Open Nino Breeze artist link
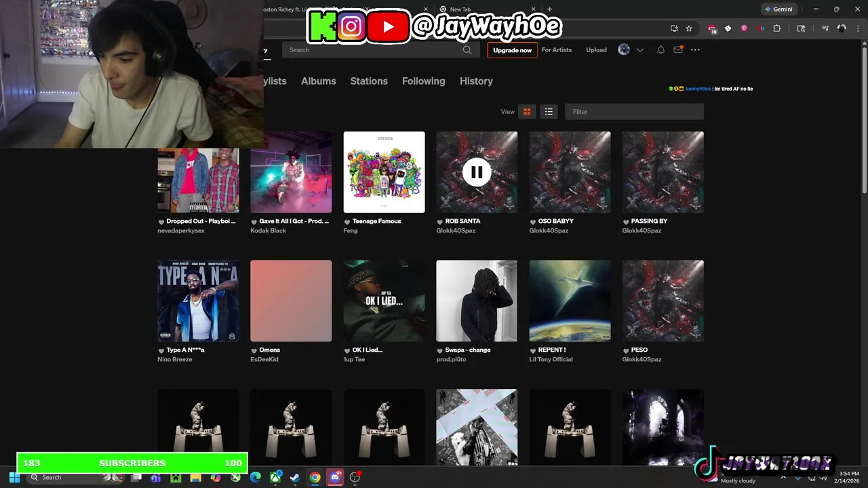This screenshot has width=868, height=488. (175, 359)
